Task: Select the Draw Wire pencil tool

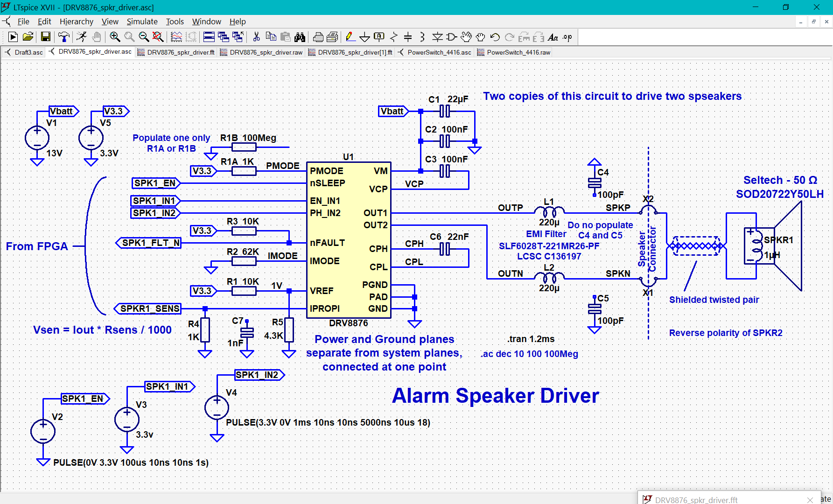Action: (x=350, y=37)
